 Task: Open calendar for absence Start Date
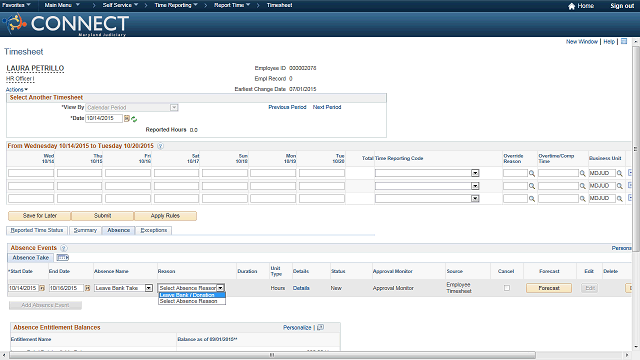point(42,288)
